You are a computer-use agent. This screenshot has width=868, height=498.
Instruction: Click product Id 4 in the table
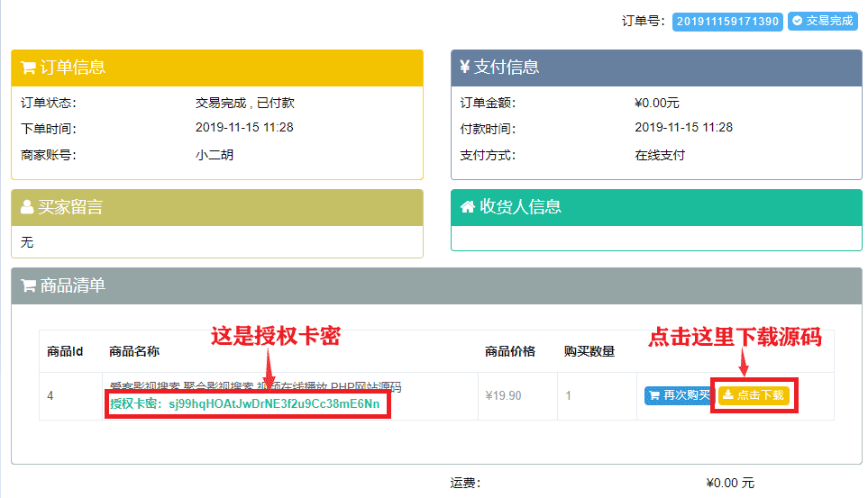(50, 395)
